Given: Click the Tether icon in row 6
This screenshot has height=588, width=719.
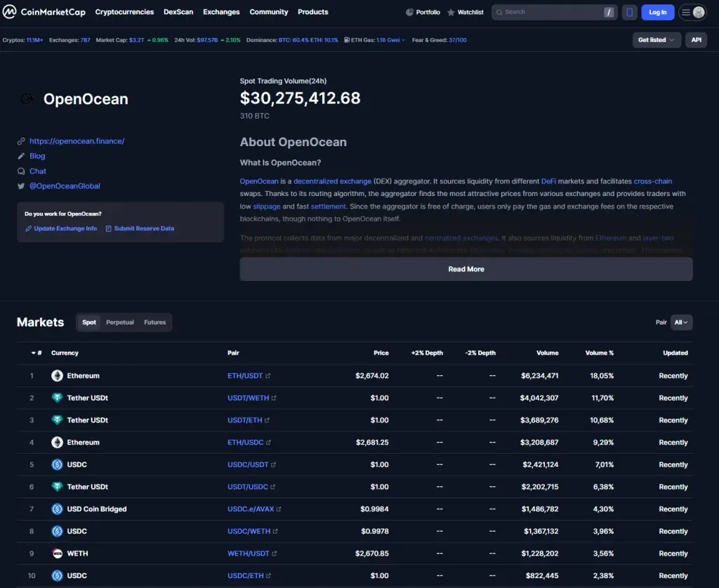Looking at the screenshot, I should (57, 487).
